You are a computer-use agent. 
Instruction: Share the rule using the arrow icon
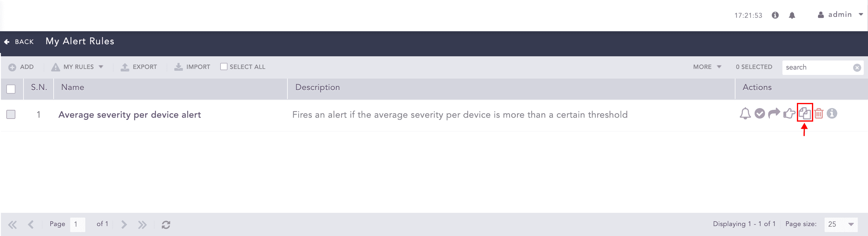click(774, 113)
